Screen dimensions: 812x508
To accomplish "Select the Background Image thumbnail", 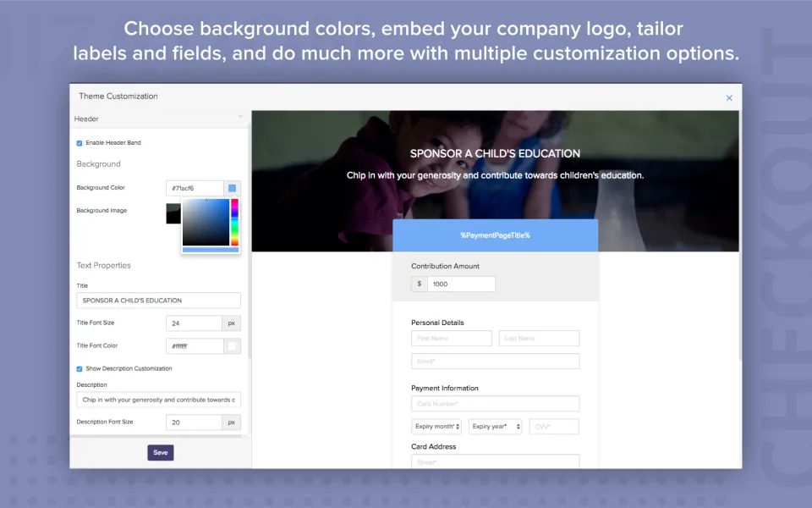I will (x=173, y=213).
